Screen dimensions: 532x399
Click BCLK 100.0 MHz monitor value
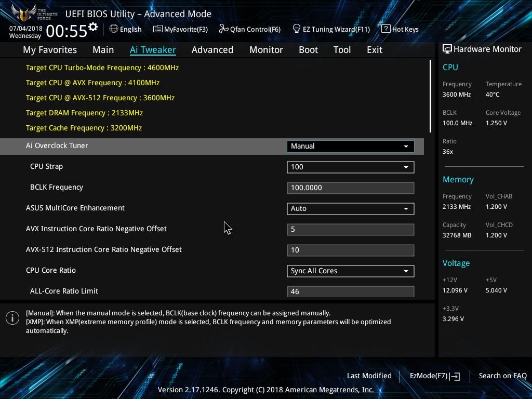(457, 123)
